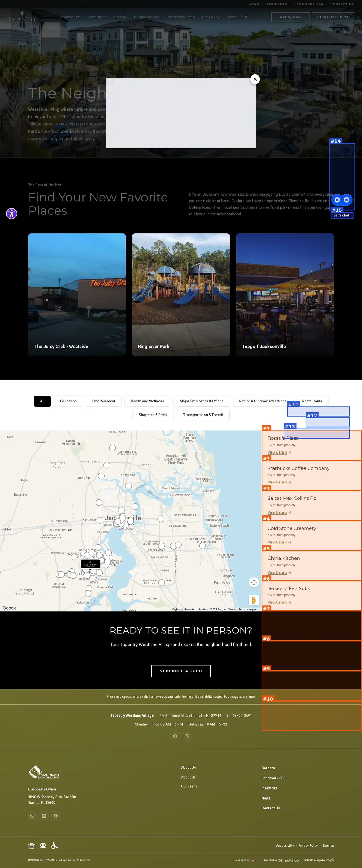Open Pet Policy in navigation
This screenshot has width=362, height=868.
coord(211,17)
